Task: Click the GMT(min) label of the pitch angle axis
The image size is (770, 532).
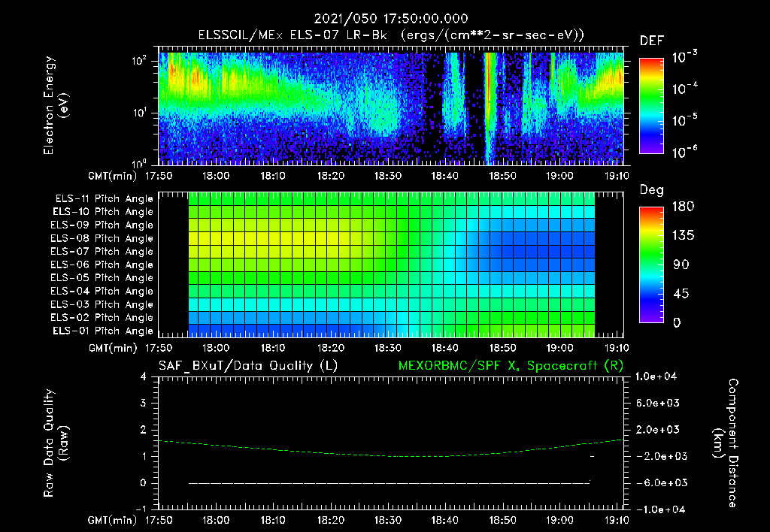Action: (113, 348)
